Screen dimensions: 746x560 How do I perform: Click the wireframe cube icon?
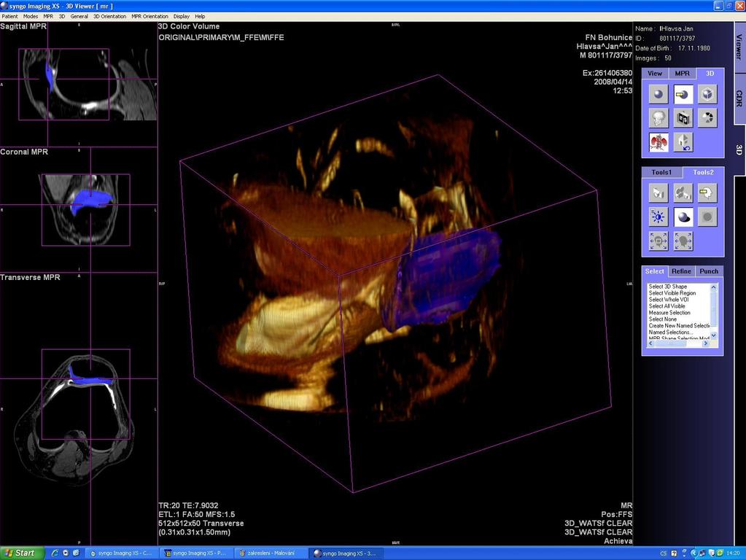coord(707,94)
